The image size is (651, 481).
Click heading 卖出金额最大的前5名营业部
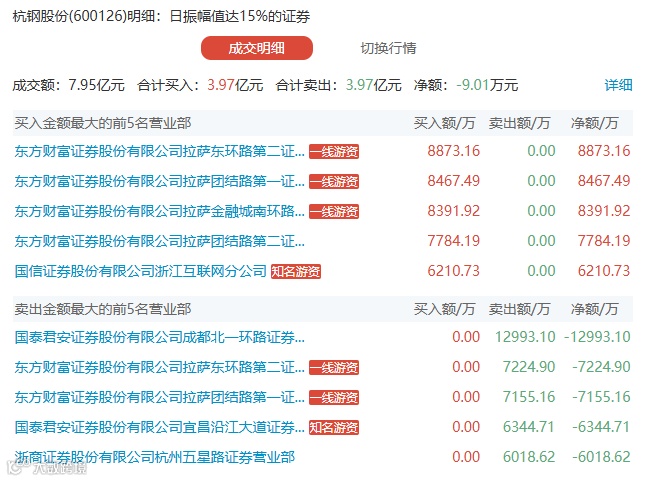[103, 309]
